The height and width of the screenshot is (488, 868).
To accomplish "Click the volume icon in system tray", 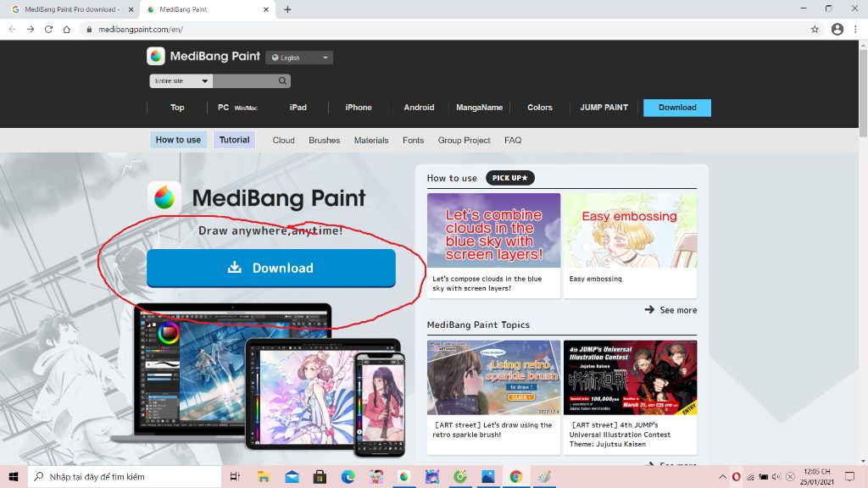I will click(776, 476).
